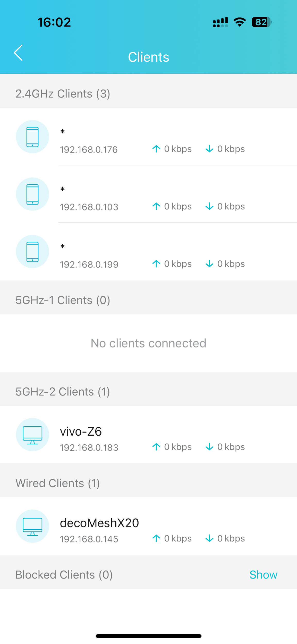This screenshot has height=644, width=297.
Task: Tap the upload arrow for client 192.168.0.199
Action: 156,264
